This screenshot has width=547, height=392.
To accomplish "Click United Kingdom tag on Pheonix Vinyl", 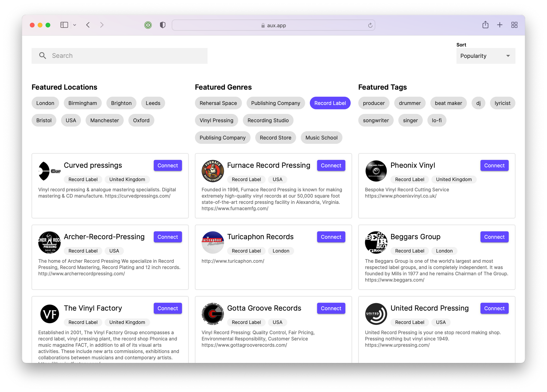I will (454, 180).
